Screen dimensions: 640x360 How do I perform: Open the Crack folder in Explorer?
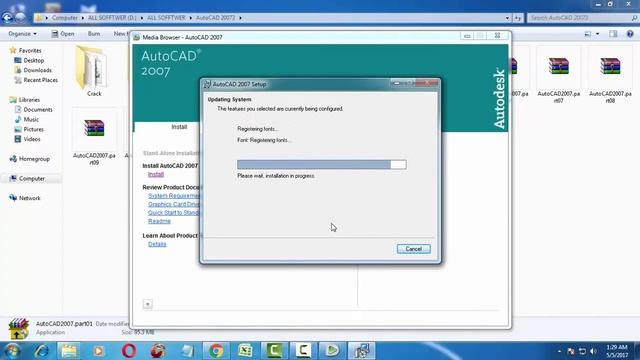click(93, 71)
